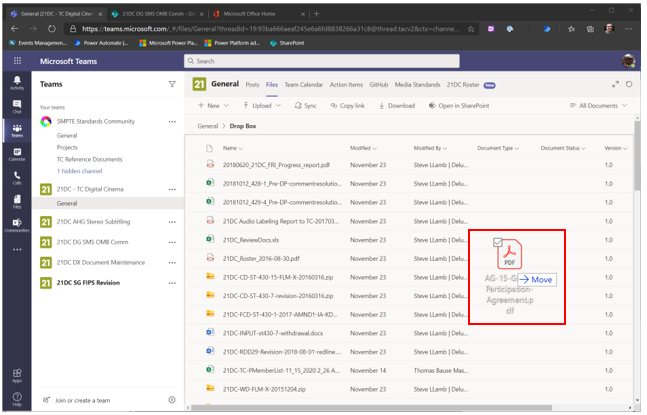The width and height of the screenshot is (647, 415).
Task: Click manage teams gear icon
Action: click(172, 400)
